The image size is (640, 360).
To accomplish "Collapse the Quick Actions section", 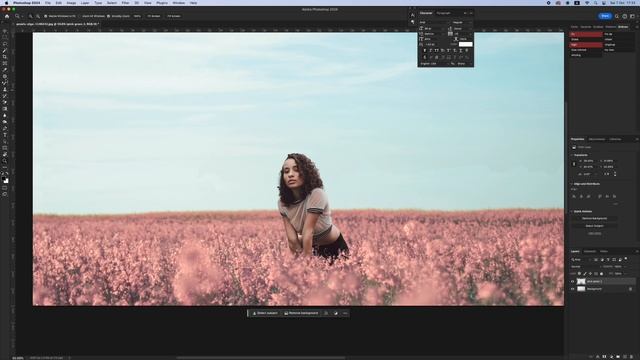I will [x=571, y=211].
